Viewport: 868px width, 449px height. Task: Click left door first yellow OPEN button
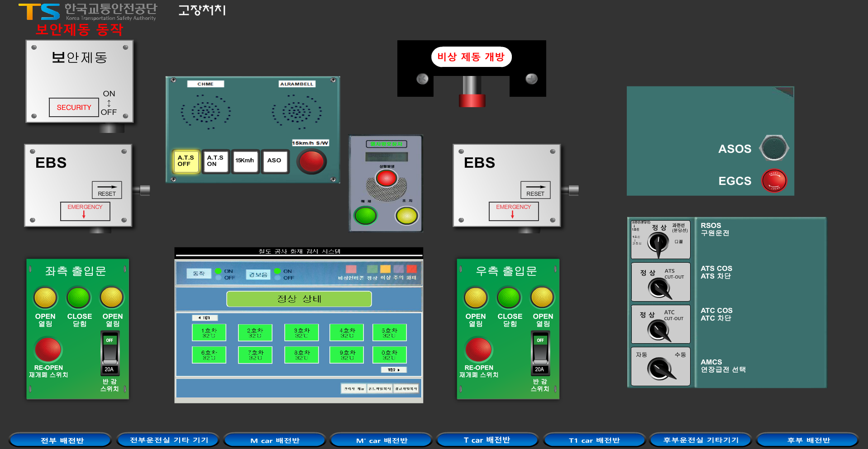(45, 298)
